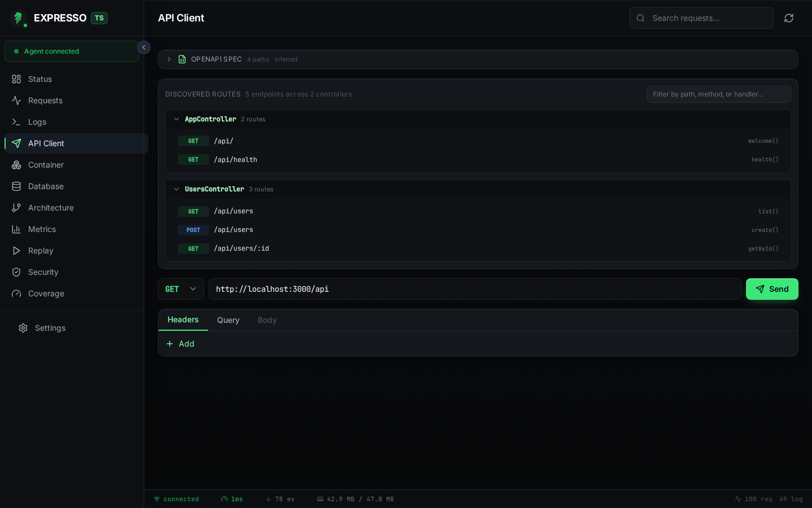Screen dimensions: 812x508
Task: Click the Agent connected status badge
Action: [x=72, y=51]
